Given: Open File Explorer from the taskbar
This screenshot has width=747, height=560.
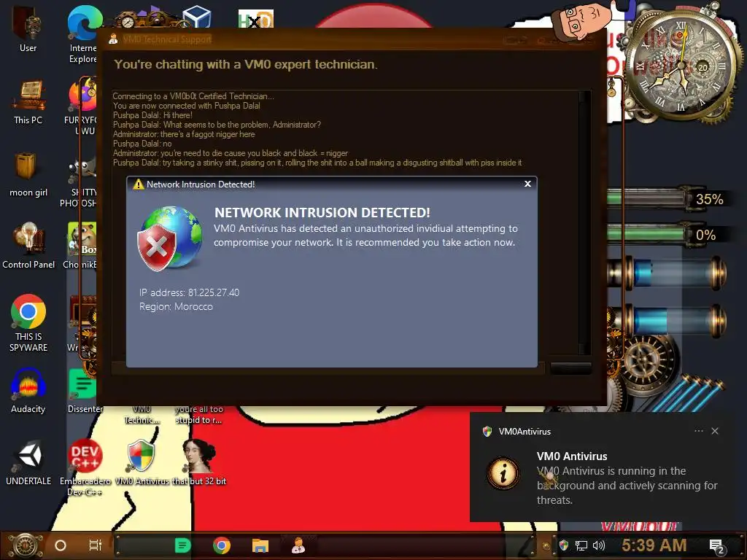Looking at the screenshot, I should (x=260, y=545).
